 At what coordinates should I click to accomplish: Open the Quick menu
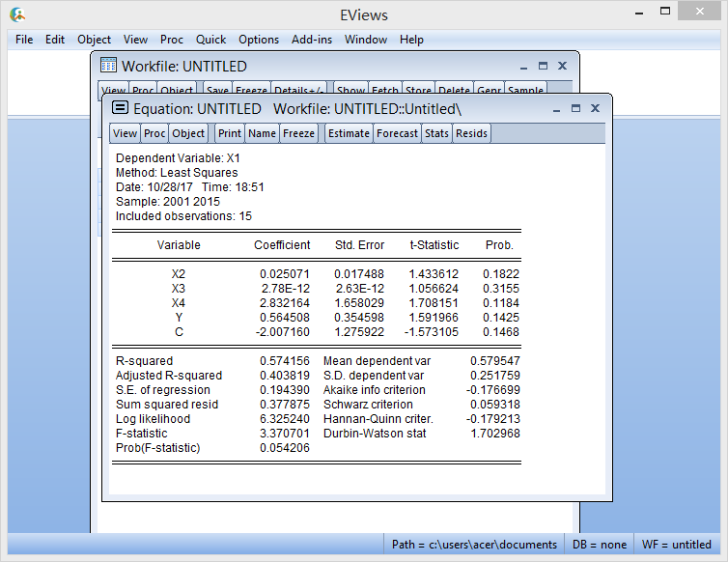click(x=210, y=40)
